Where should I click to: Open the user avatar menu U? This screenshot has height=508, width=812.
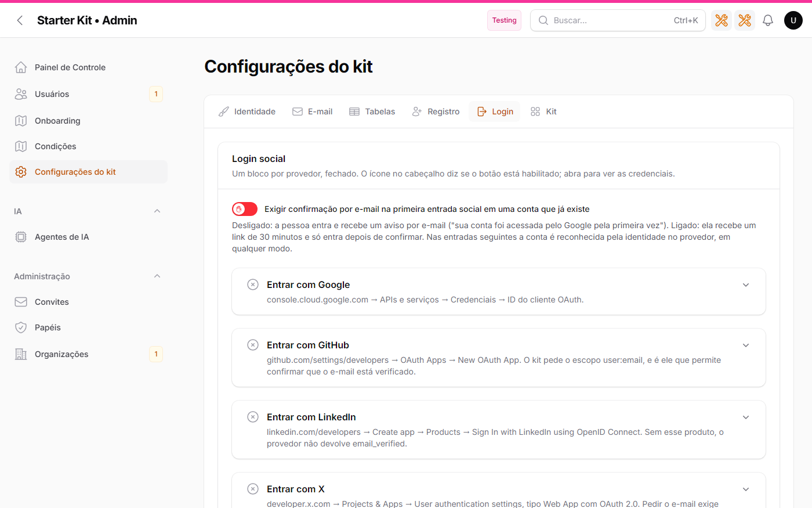pyautogui.click(x=793, y=20)
